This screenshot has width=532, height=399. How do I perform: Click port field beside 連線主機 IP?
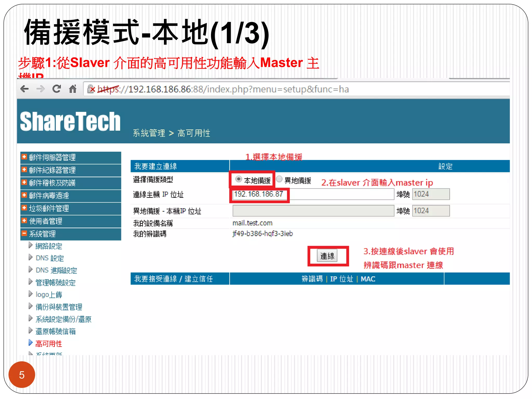coord(431,194)
